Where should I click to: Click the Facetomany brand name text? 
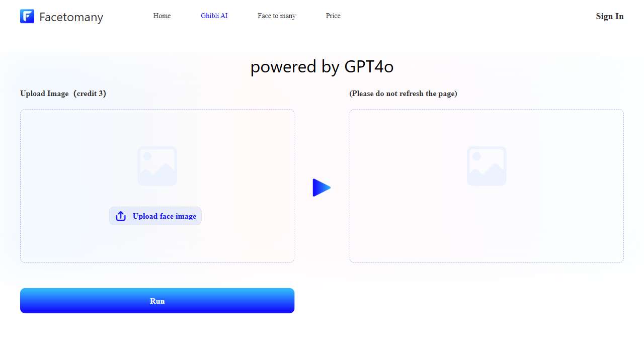pyautogui.click(x=71, y=17)
